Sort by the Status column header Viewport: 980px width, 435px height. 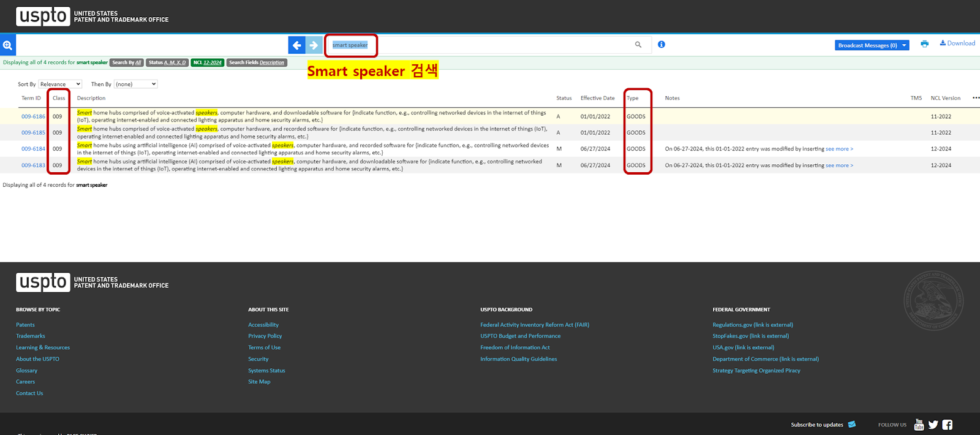[x=564, y=98]
